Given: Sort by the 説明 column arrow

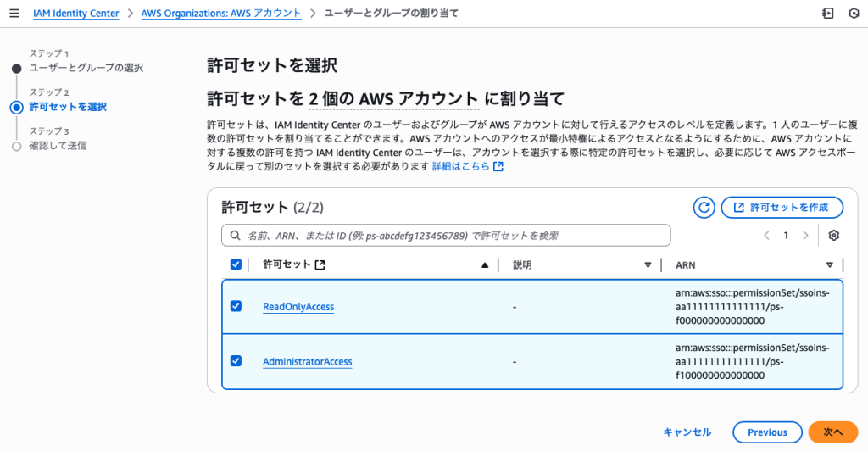Looking at the screenshot, I should tap(648, 264).
